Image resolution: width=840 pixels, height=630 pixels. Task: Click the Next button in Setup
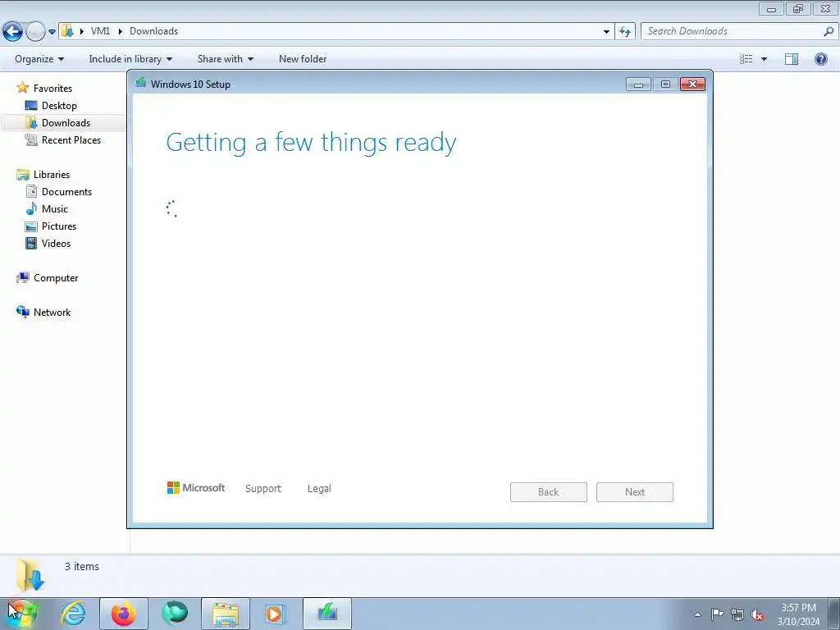(635, 492)
